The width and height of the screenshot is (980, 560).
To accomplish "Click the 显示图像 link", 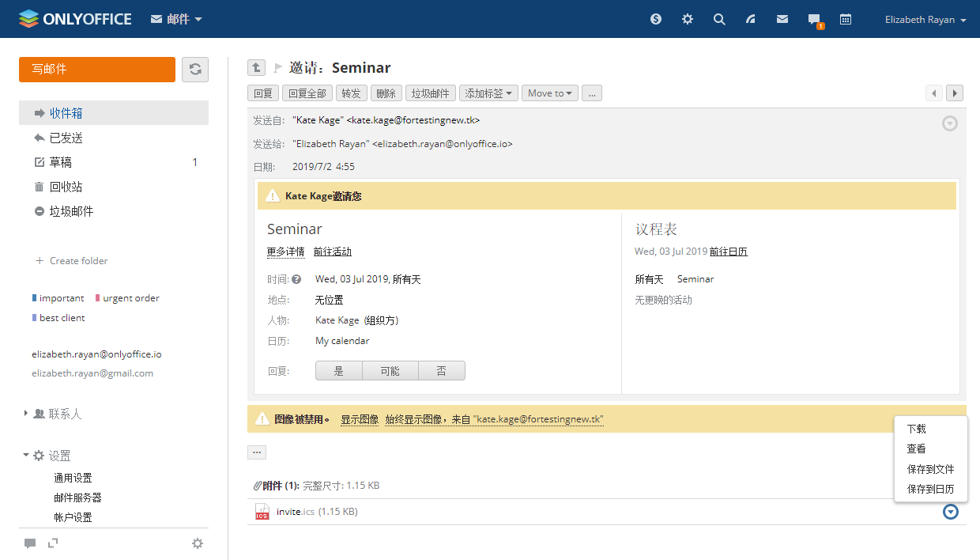I will 360,419.
